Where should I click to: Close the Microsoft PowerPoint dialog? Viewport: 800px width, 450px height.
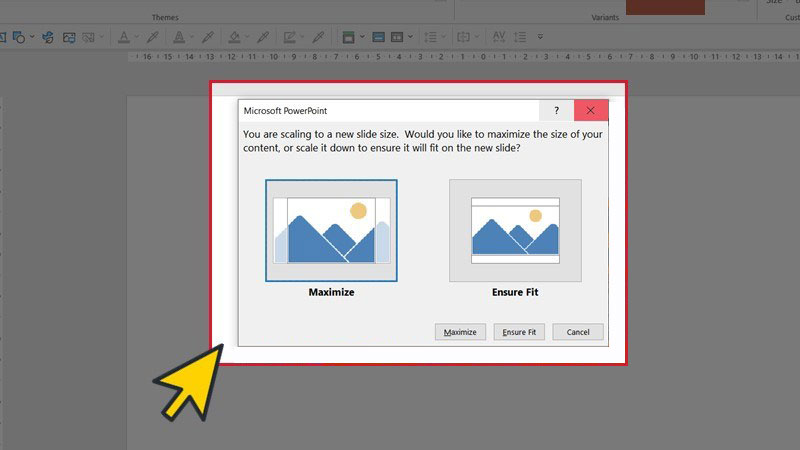point(591,110)
